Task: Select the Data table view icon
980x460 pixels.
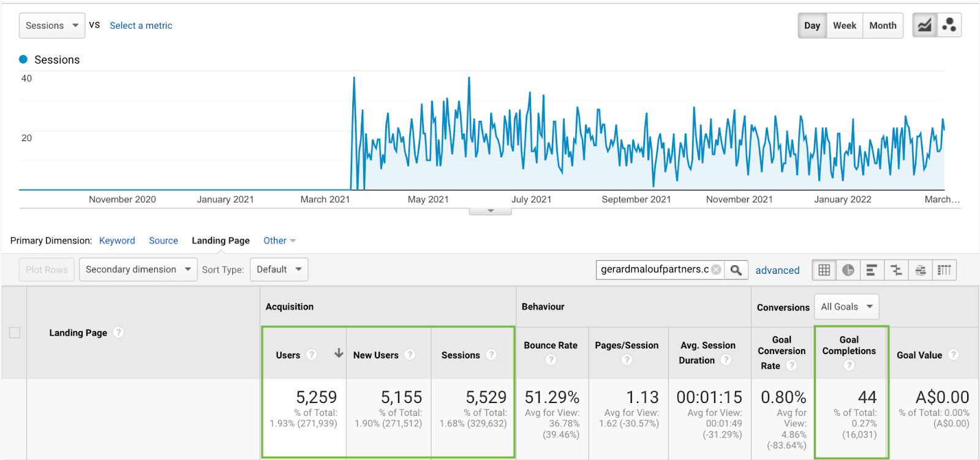Action: click(824, 270)
